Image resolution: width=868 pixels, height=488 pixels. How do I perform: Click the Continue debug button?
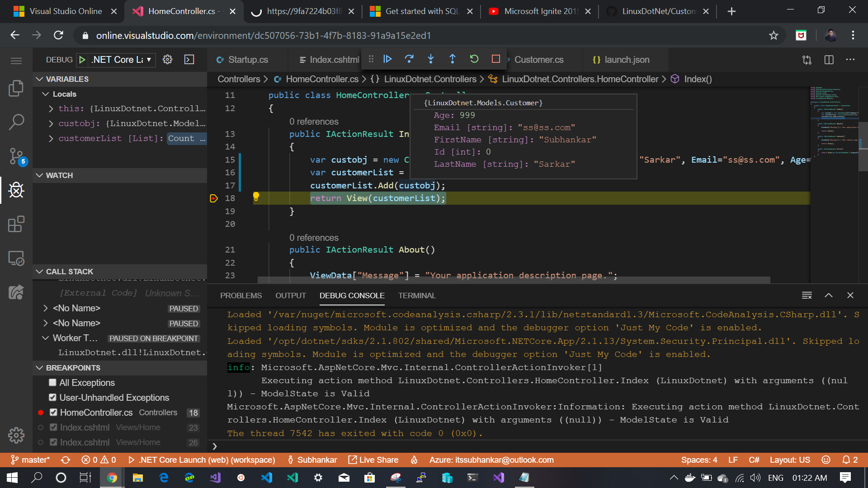click(387, 59)
